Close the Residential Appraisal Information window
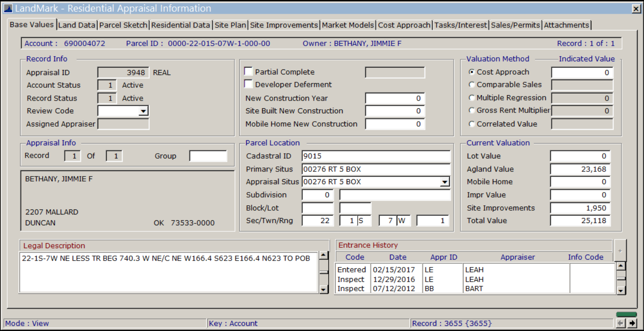Viewport: 644px width, 331px height. (635, 8)
